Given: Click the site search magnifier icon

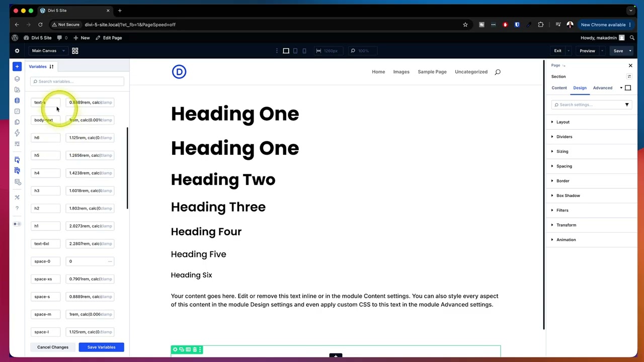Looking at the screenshot, I should [x=498, y=72].
